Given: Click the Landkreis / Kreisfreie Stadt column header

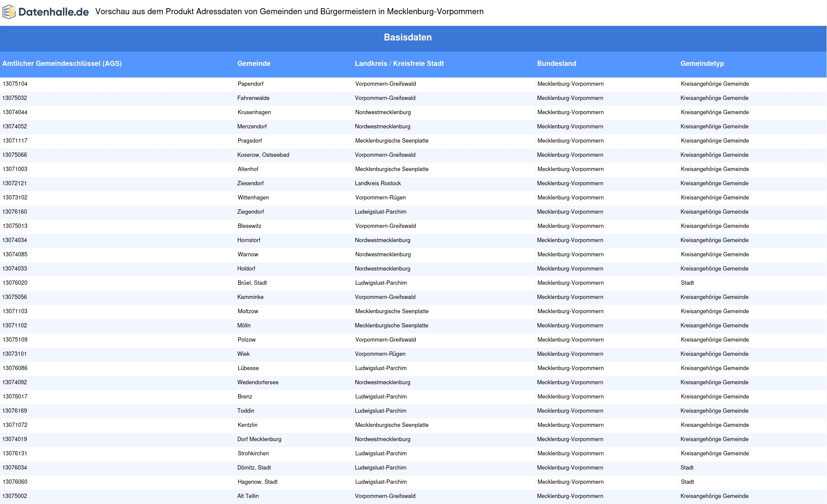Looking at the screenshot, I should [x=399, y=63].
